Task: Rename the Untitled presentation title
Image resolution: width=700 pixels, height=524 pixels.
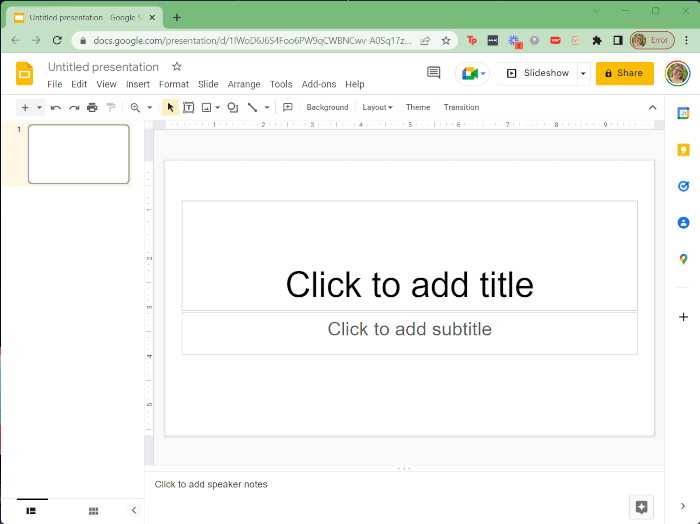Action: point(103,67)
